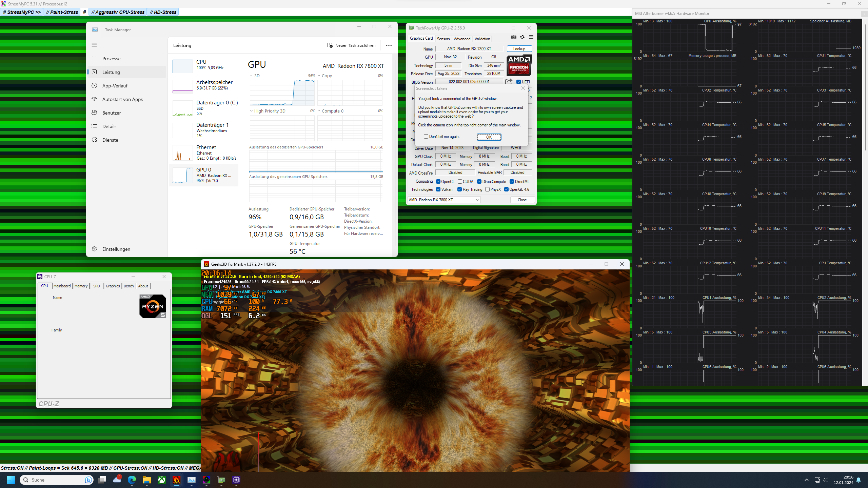The image size is (868, 488).
Task: Check "Don't tell me again" checkbox
Action: point(426,137)
